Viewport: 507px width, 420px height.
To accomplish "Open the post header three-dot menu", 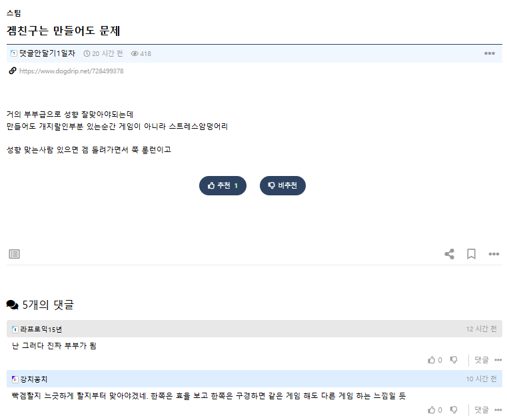I will pyautogui.click(x=489, y=53).
